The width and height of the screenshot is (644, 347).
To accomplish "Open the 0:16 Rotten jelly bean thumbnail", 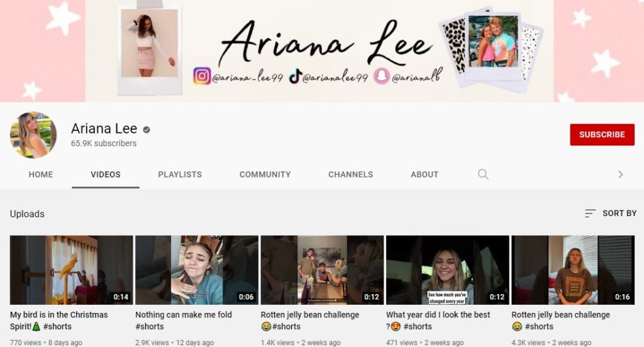I will click(572, 270).
